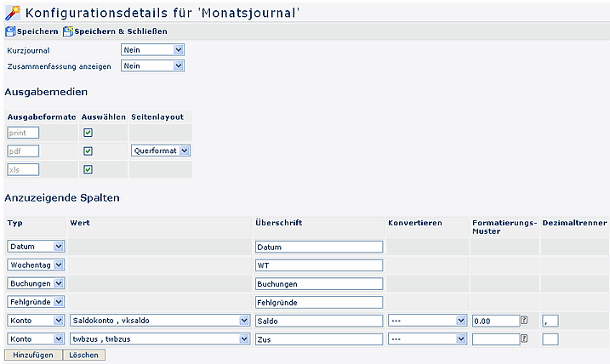Click the Ausgabemedien heading
Viewport: 610px width, 364px height.
pos(46,92)
